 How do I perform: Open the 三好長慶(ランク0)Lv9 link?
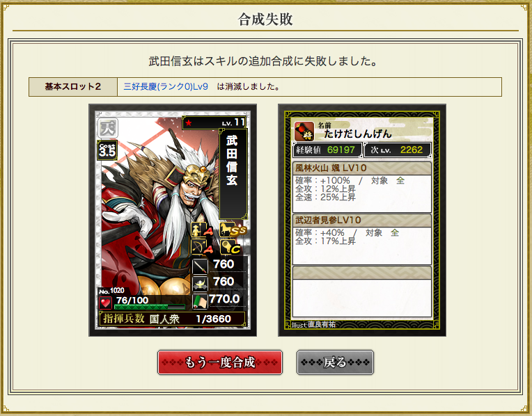pos(166,86)
